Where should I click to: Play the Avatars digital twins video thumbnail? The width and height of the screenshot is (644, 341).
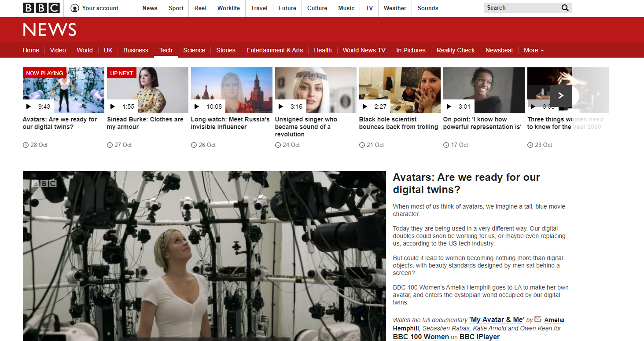63,90
